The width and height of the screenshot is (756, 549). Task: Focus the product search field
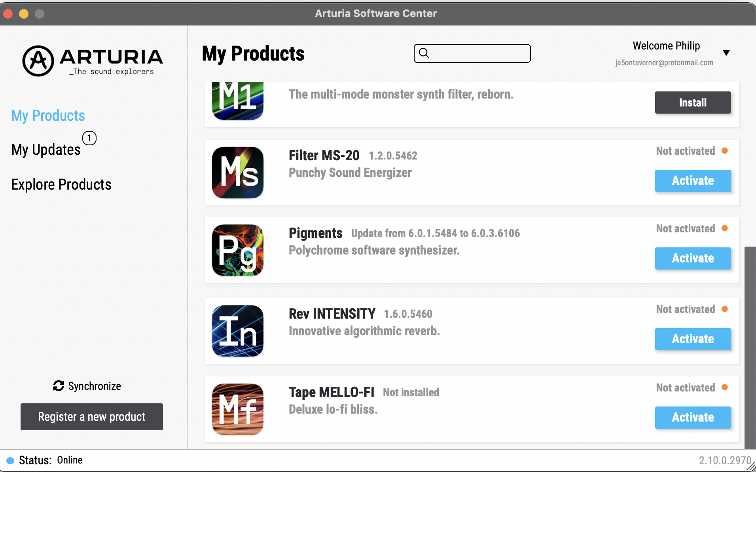472,53
